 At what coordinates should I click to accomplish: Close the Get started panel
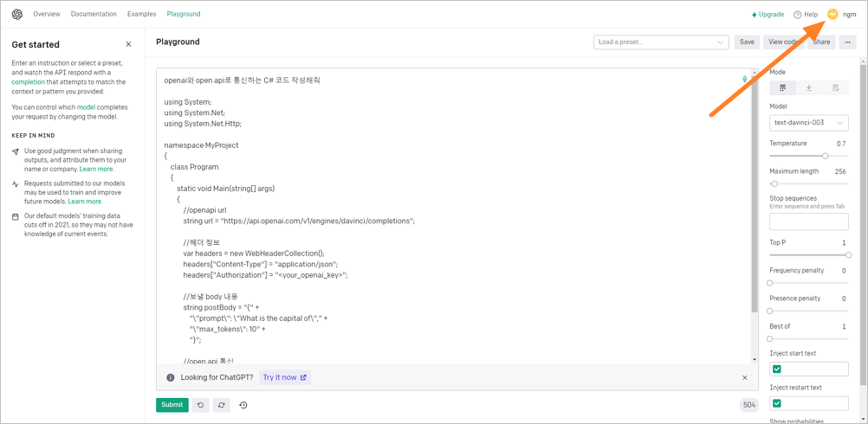pyautogui.click(x=128, y=44)
